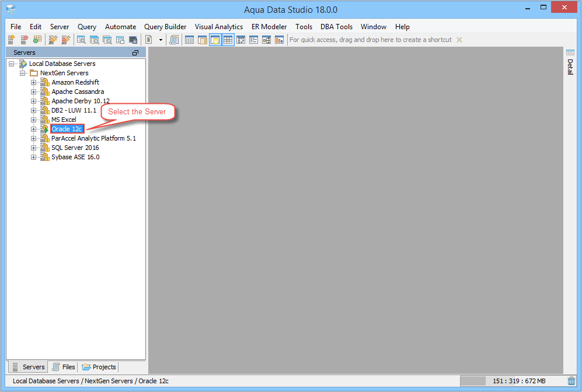Click the garbage collection trash icon
This screenshot has height=392, width=582.
coord(571,380)
